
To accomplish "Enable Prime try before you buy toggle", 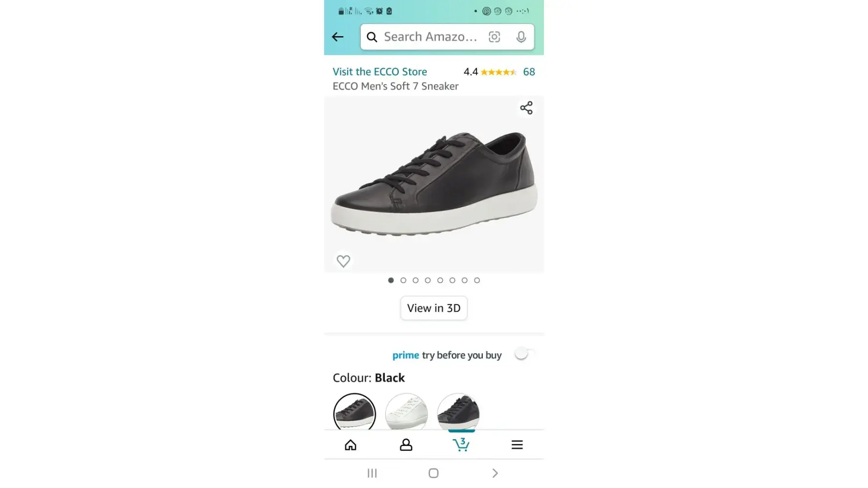I will (524, 354).
